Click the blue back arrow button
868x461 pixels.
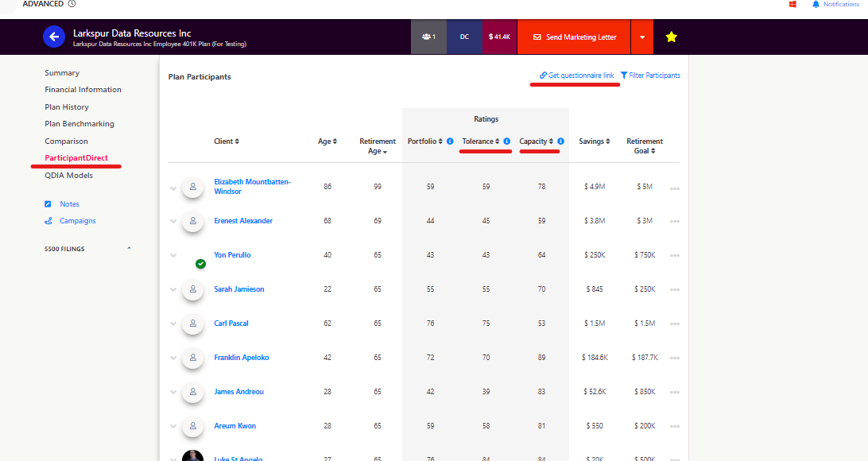[x=53, y=37]
